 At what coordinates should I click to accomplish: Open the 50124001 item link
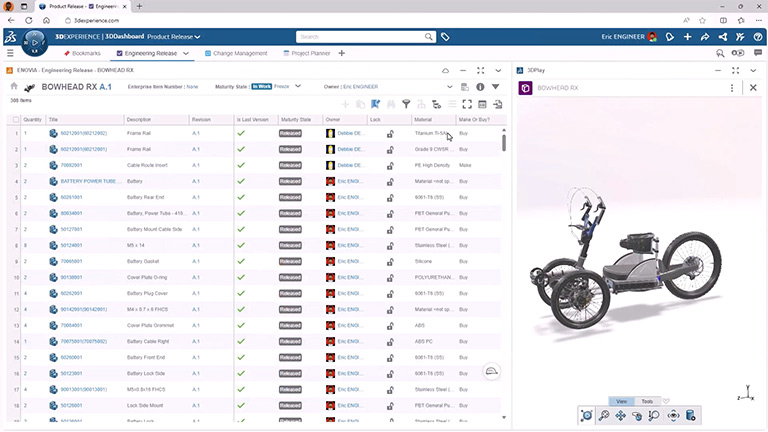pyautogui.click(x=72, y=245)
